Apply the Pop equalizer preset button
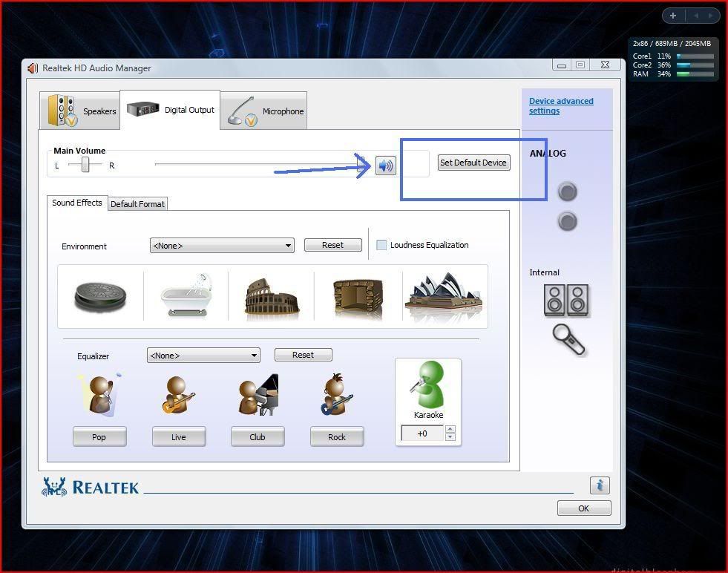The height and width of the screenshot is (573, 728). pyautogui.click(x=99, y=436)
